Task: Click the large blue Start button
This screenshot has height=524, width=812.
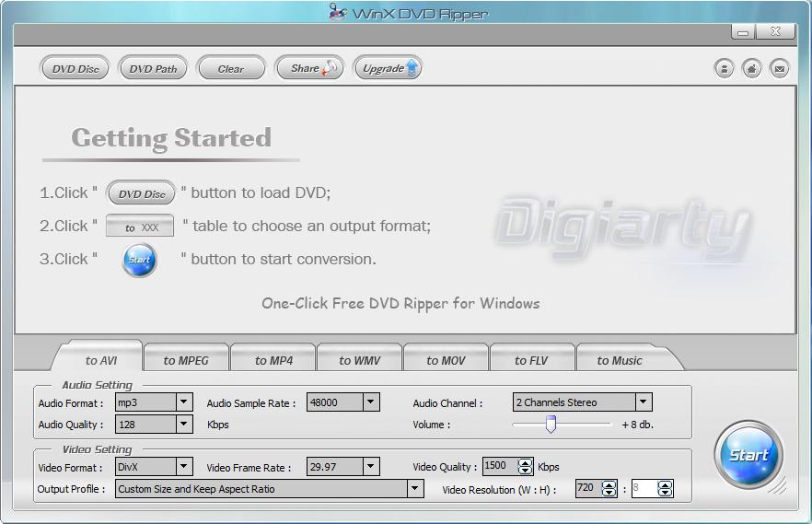Action: [x=748, y=455]
